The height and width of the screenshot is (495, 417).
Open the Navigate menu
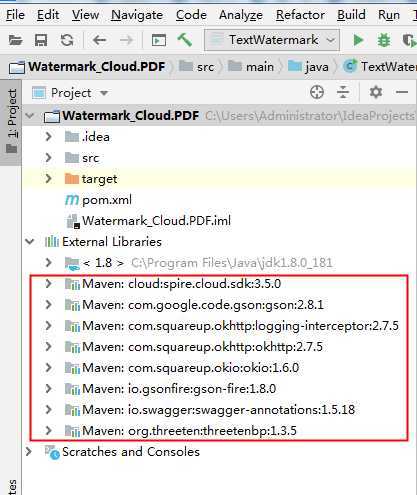click(137, 15)
